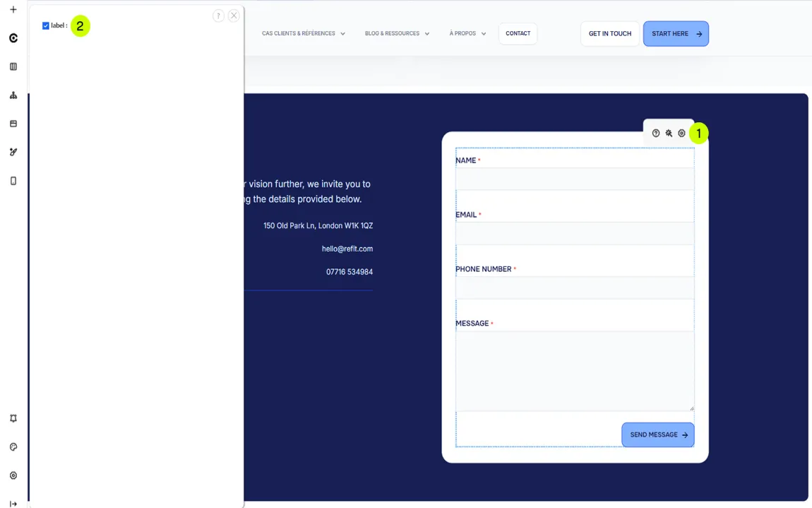This screenshot has width=812, height=508.
Task: Click the Get In Touch button
Action: [609, 34]
